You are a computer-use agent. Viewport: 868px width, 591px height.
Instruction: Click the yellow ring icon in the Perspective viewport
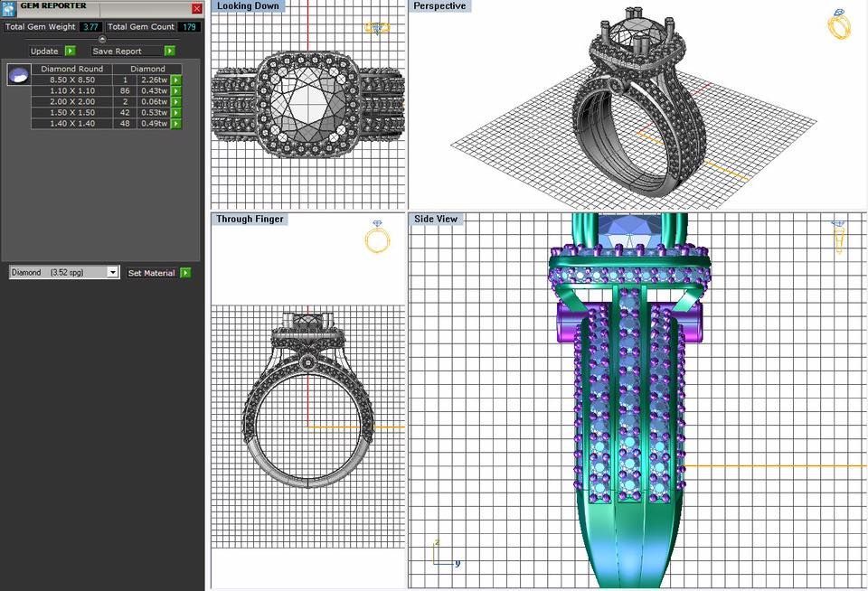point(839,26)
